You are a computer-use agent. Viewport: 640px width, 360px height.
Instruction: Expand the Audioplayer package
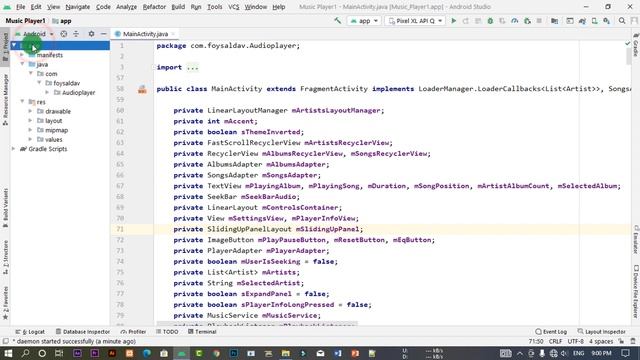tap(48, 92)
